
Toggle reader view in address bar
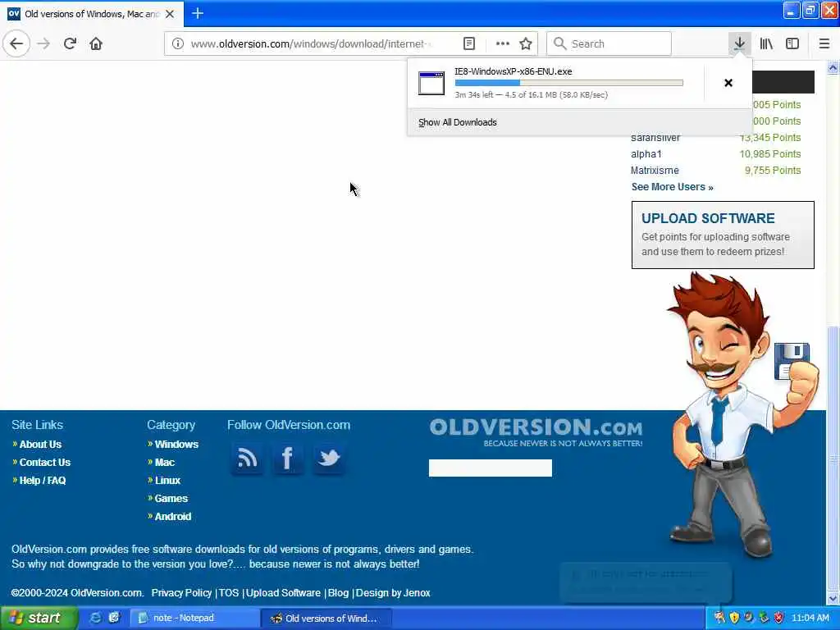click(468, 43)
